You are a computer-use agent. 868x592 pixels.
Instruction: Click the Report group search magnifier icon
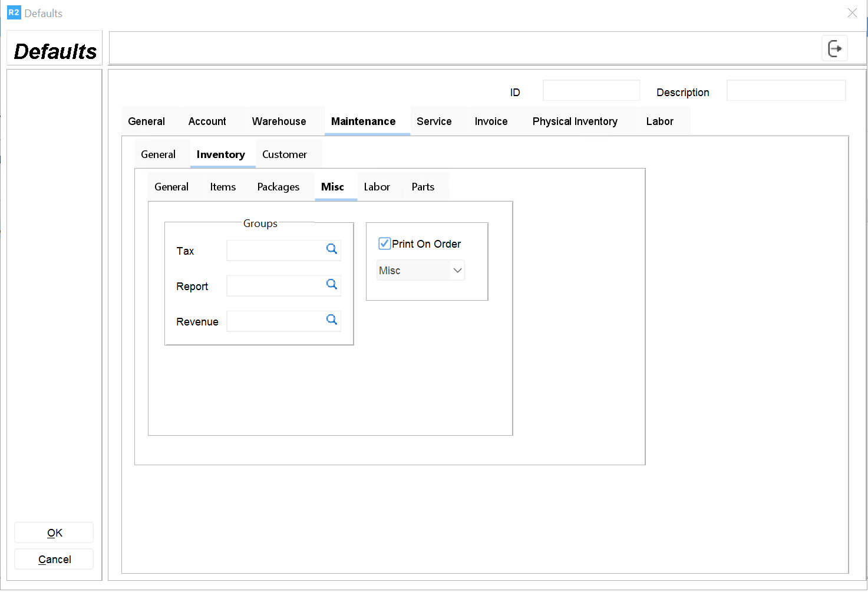coord(332,285)
